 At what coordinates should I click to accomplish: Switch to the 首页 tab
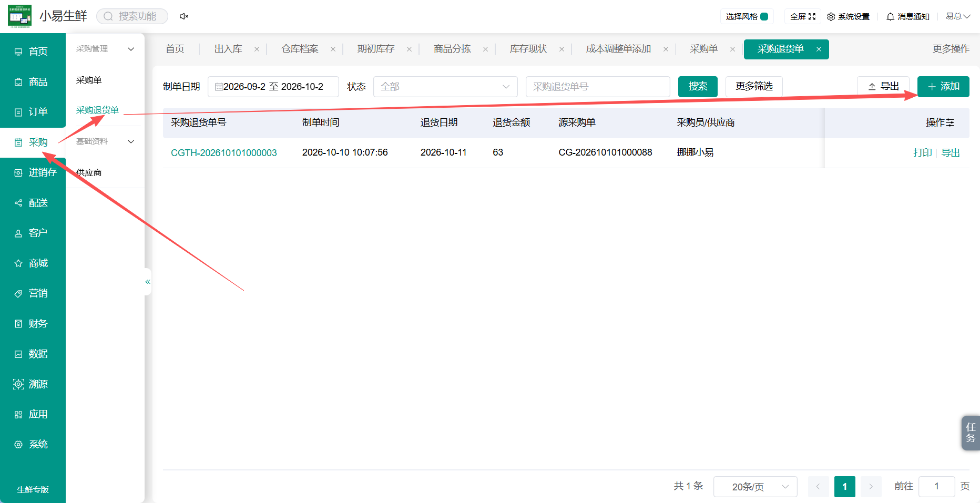(175, 49)
